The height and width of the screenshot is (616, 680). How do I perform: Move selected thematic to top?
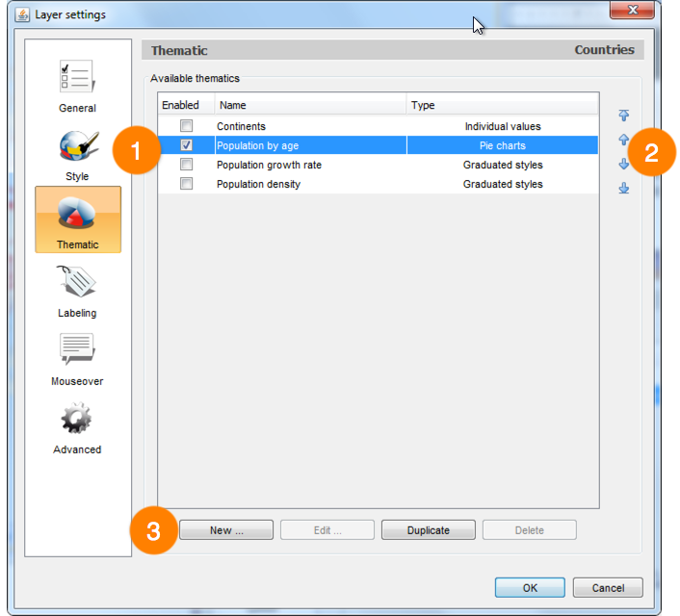point(623,115)
